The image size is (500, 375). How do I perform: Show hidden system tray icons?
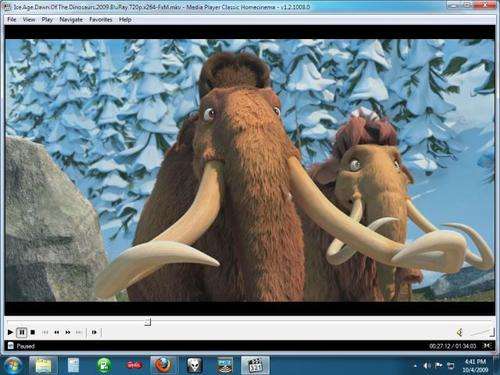point(415,366)
